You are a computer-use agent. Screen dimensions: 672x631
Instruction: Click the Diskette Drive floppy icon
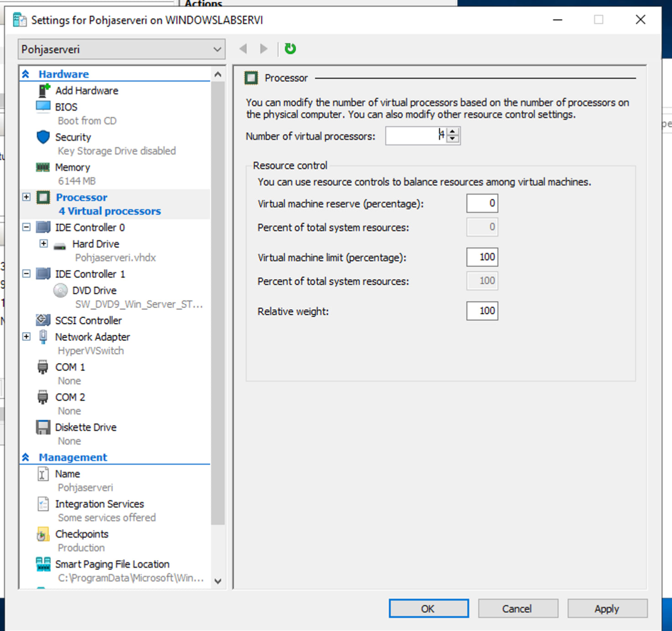tap(43, 427)
